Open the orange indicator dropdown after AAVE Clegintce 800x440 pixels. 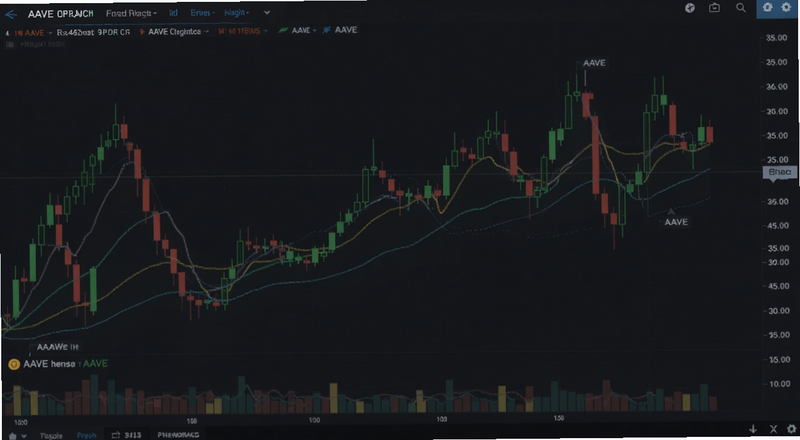coord(242,31)
